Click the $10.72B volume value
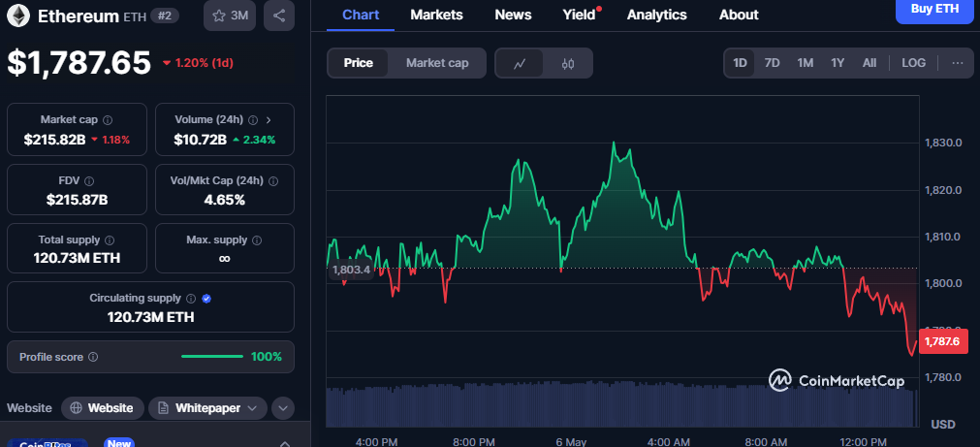This screenshot has width=980, height=447. [x=200, y=140]
